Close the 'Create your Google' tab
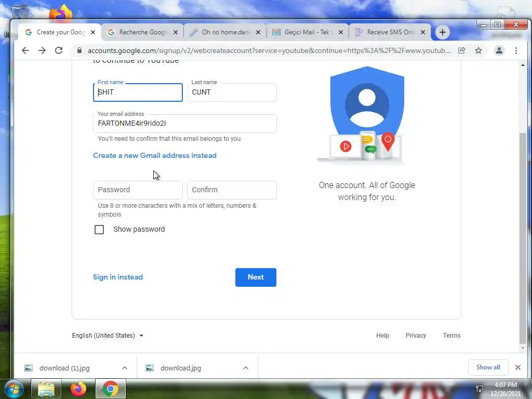This screenshot has width=532, height=399. tap(93, 32)
